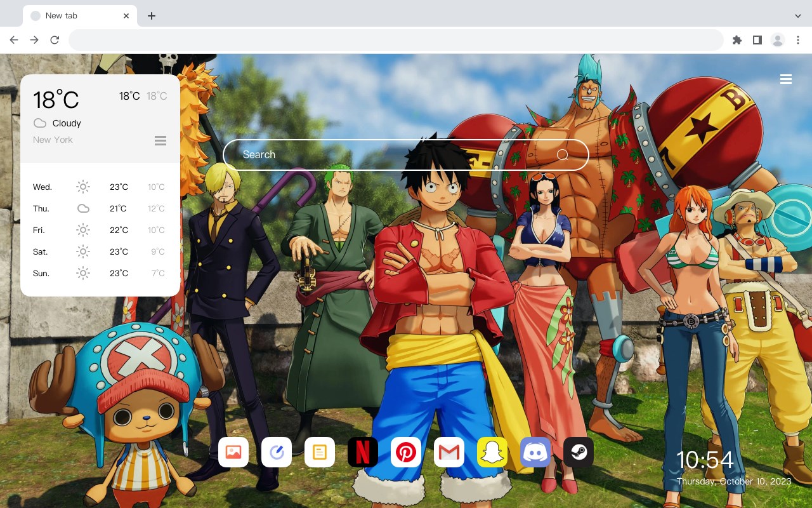Click Friday's 22°C high temperature

119,231
